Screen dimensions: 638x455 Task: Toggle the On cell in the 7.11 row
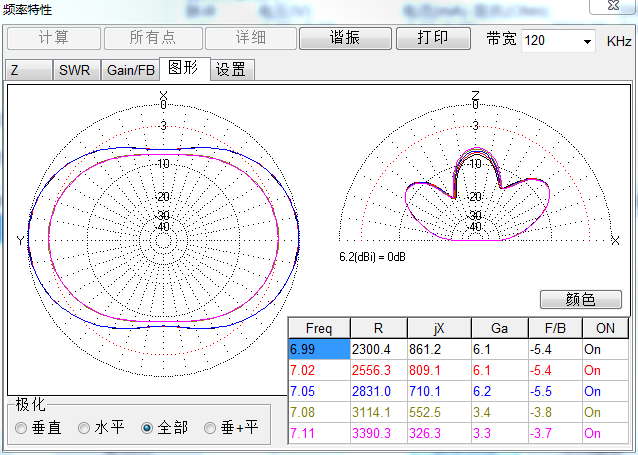coord(605,433)
